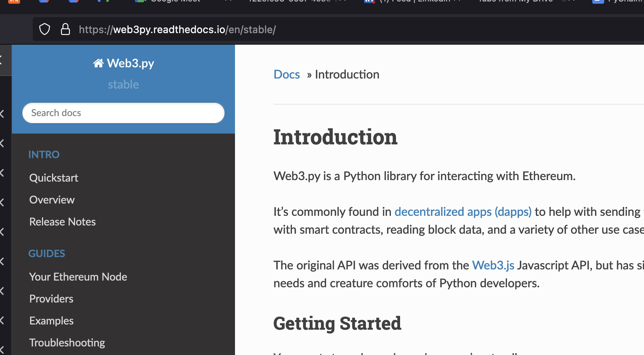Click the orange favicon on the first tab
Image resolution: width=644 pixels, height=355 pixels.
pos(14,1)
